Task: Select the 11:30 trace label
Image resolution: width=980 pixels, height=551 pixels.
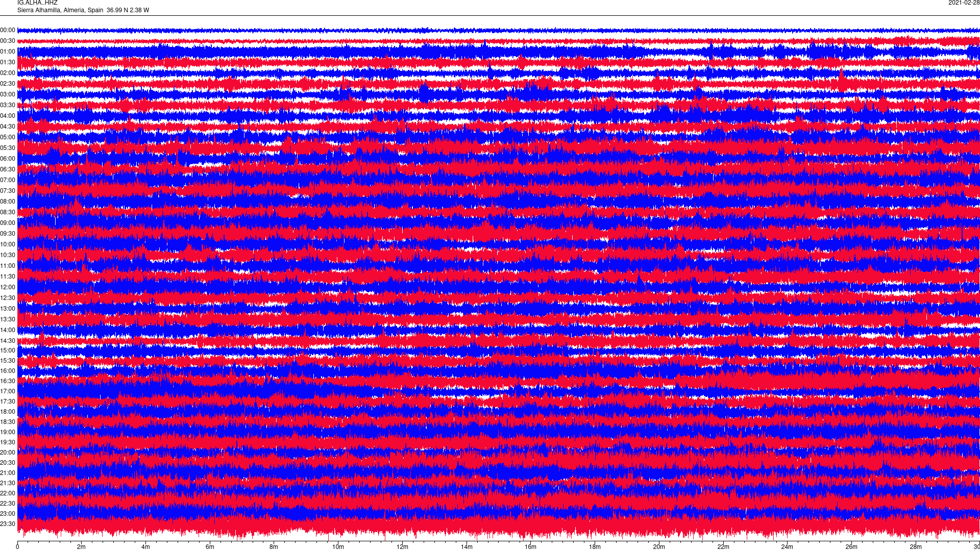Action: click(x=8, y=277)
